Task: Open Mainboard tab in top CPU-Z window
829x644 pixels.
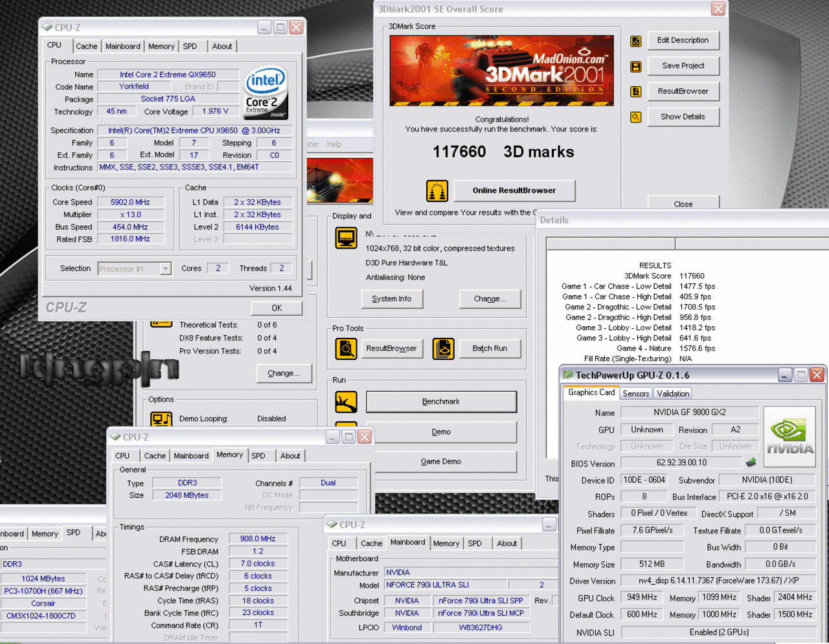Action: (123, 47)
